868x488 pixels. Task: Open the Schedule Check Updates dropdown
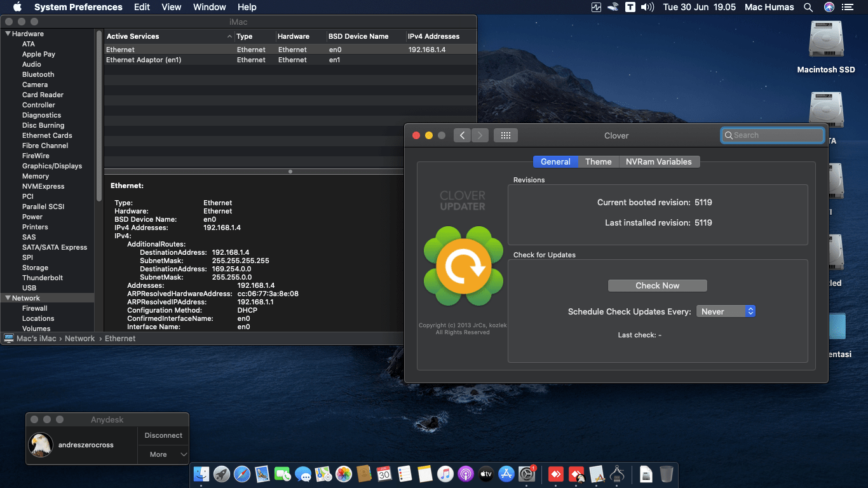pyautogui.click(x=726, y=311)
